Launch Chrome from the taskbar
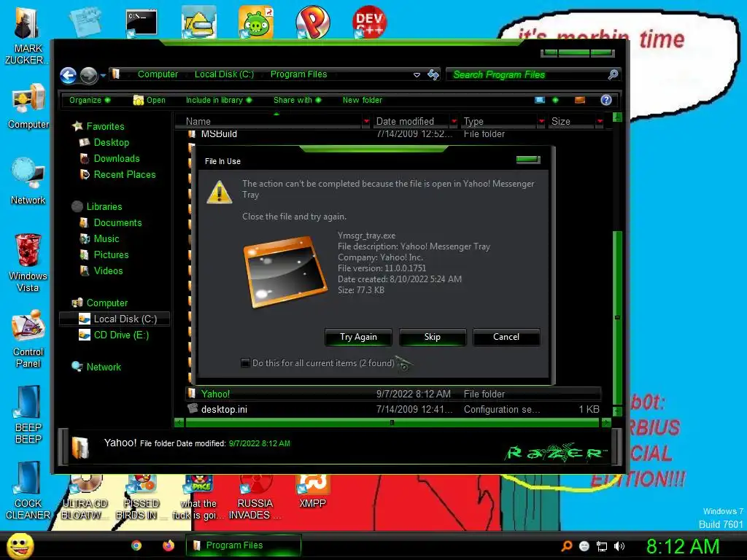This screenshot has height=560, width=747. click(x=136, y=545)
